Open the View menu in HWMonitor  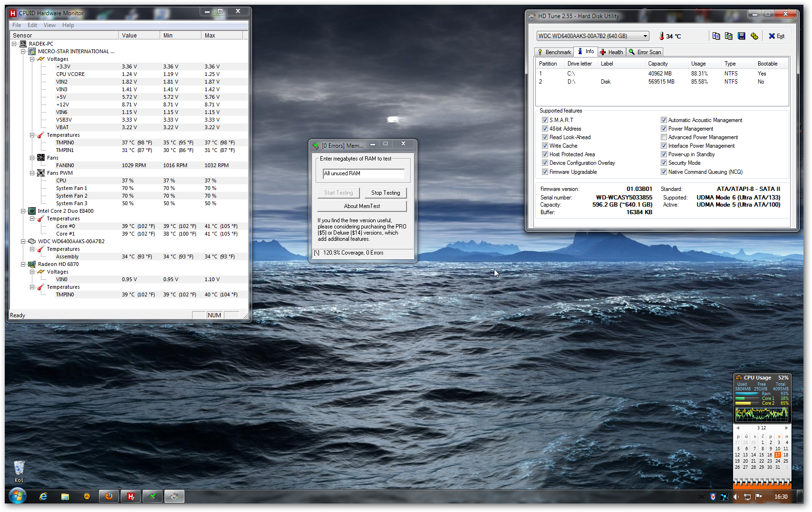point(49,25)
